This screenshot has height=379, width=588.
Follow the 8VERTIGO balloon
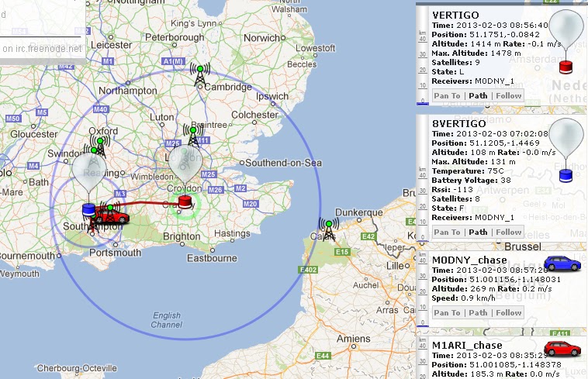point(509,233)
